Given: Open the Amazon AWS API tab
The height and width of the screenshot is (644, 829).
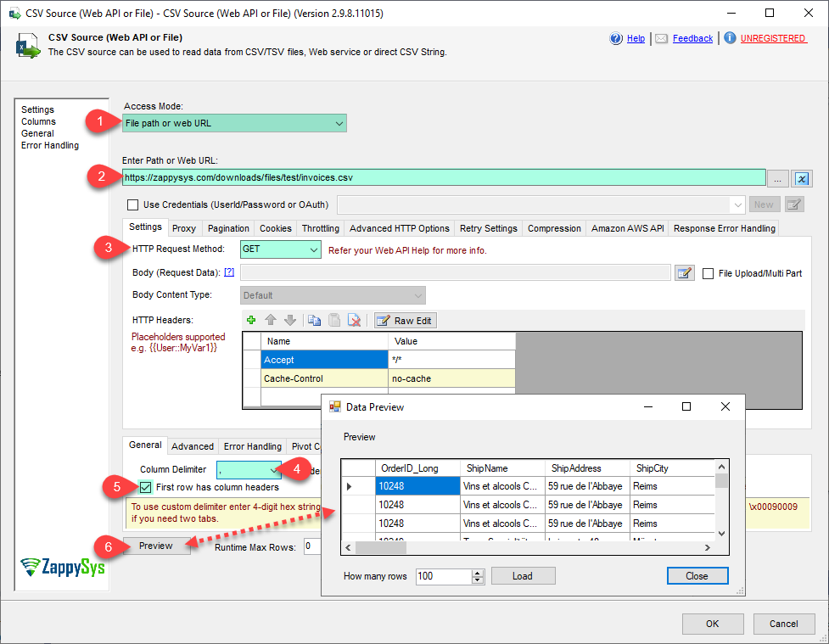Looking at the screenshot, I should coord(628,228).
